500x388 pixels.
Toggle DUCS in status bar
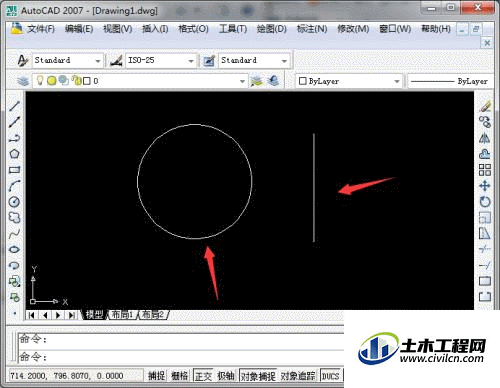pos(330,376)
